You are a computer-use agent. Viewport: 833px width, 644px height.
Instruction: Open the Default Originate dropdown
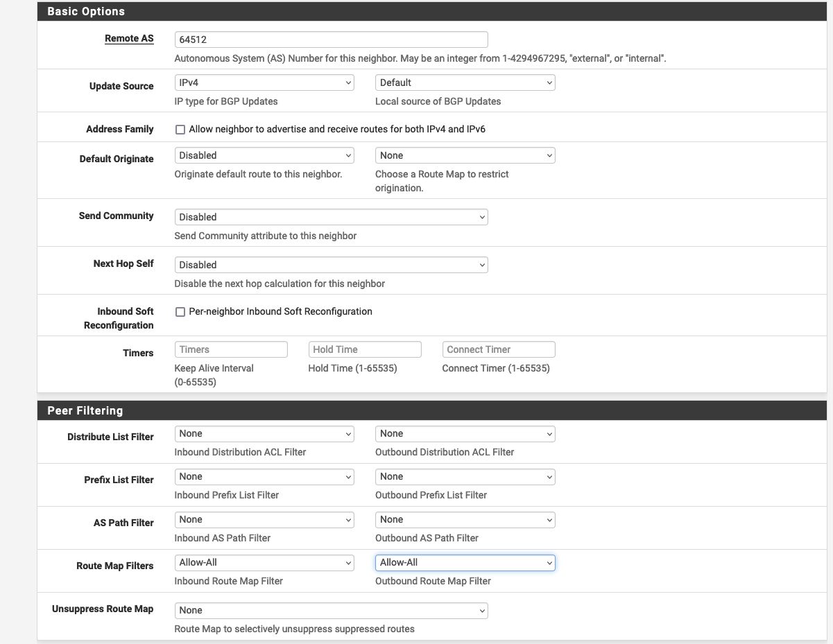click(x=264, y=155)
